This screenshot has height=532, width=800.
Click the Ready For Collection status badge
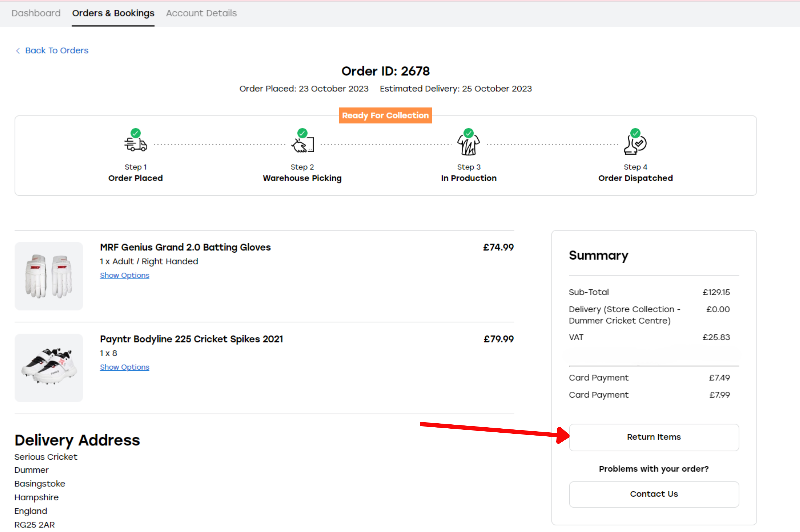[x=385, y=115]
